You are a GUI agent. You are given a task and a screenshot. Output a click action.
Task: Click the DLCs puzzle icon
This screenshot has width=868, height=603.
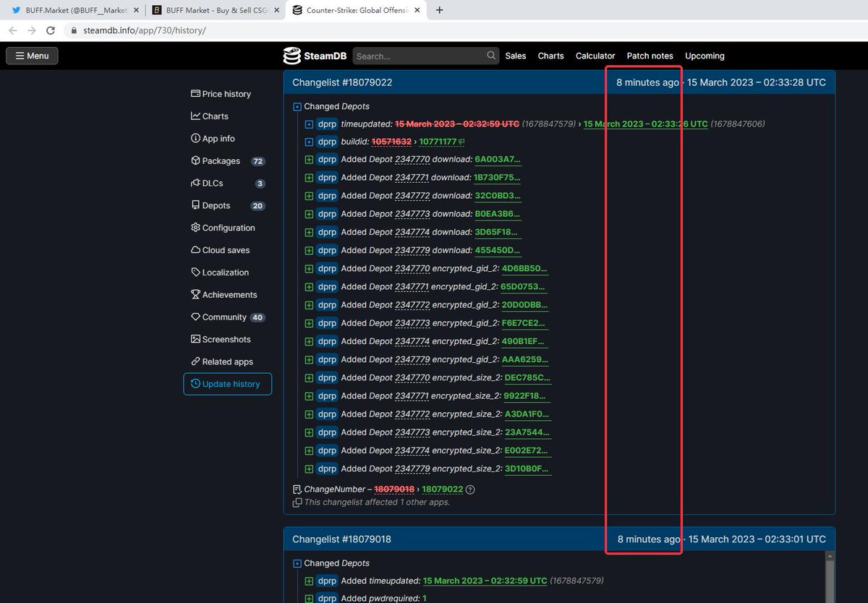[x=195, y=184]
